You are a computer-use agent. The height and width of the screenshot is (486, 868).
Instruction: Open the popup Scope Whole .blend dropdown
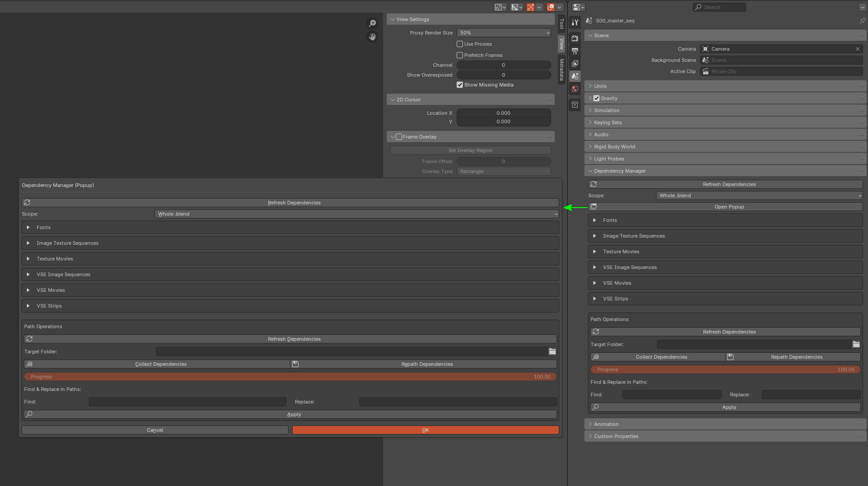click(357, 214)
